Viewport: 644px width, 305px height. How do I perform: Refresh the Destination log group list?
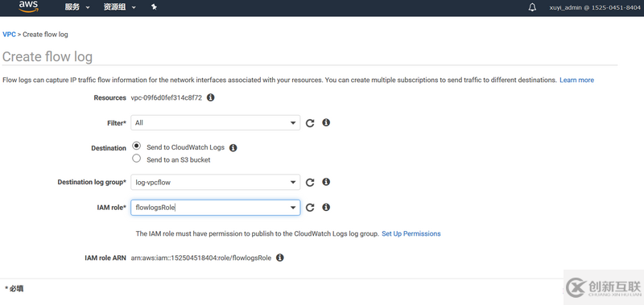(310, 183)
